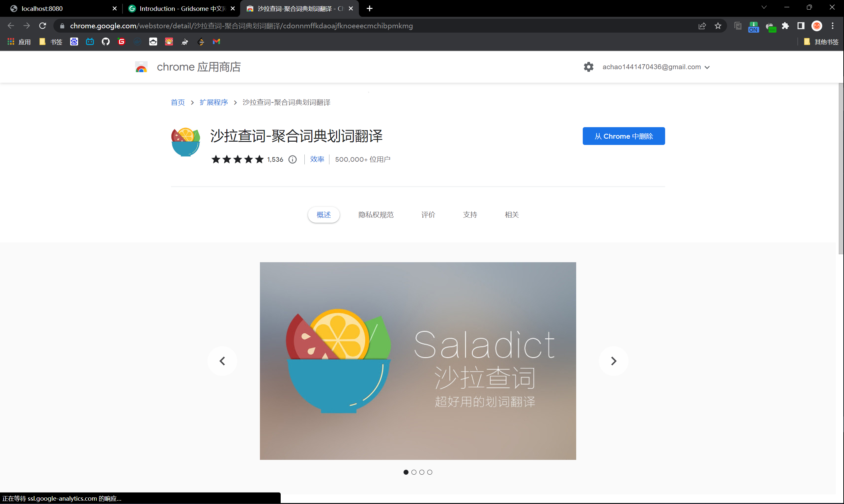
Task: Toggle the side panel icon
Action: click(x=801, y=26)
